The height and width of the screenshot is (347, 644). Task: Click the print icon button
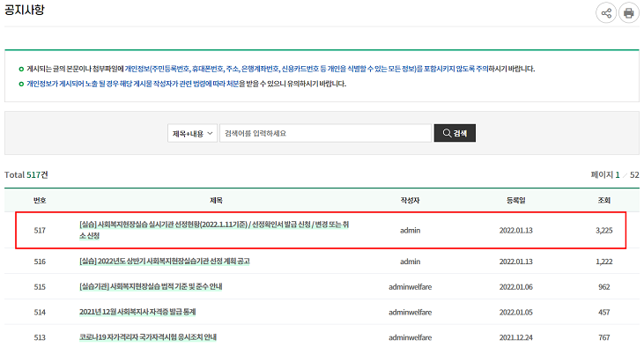tap(629, 13)
